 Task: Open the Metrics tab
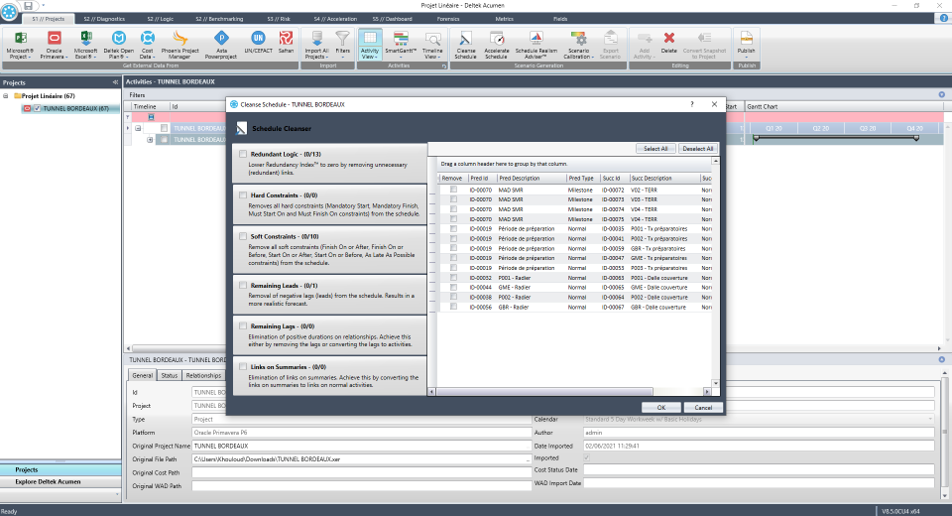pyautogui.click(x=504, y=19)
